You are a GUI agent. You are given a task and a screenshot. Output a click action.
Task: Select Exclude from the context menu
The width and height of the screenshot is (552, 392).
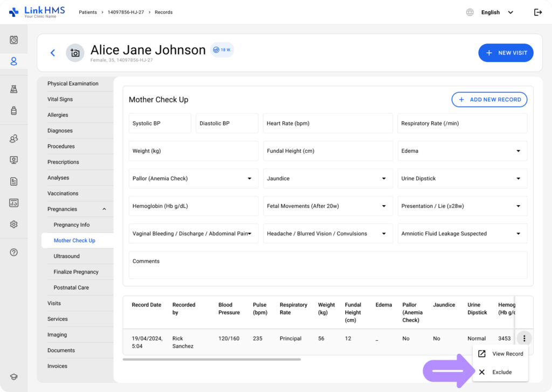click(501, 372)
